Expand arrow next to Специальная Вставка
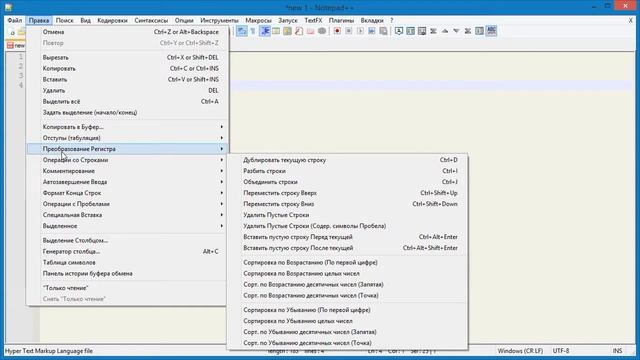 [222, 215]
